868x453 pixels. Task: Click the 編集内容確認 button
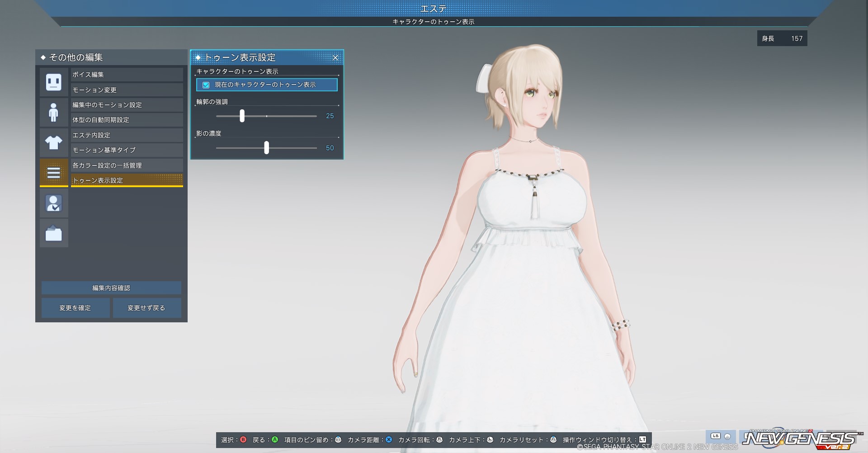point(111,288)
